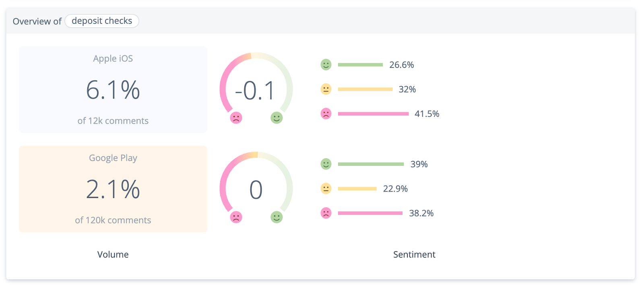Toggle the highlighted Google Play volume card
Screen dimensions: 644x287
pyautogui.click(x=113, y=189)
